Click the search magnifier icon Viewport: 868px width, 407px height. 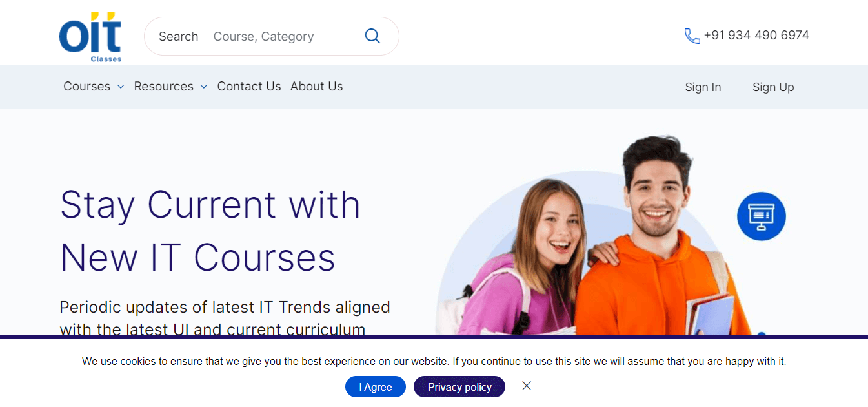[x=372, y=36]
